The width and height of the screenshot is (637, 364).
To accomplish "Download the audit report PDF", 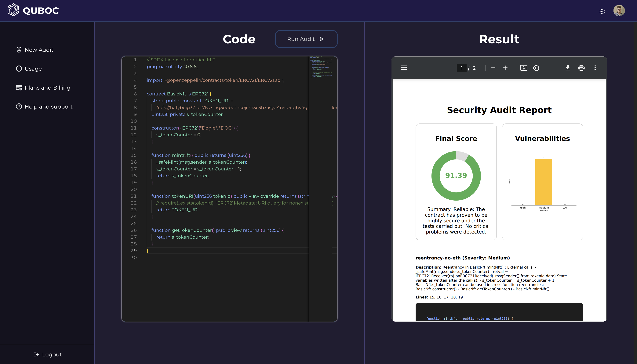I will pyautogui.click(x=568, y=68).
